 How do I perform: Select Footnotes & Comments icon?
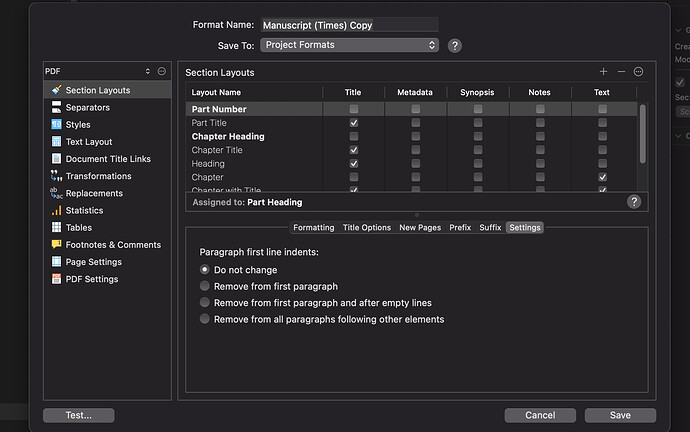tap(56, 245)
